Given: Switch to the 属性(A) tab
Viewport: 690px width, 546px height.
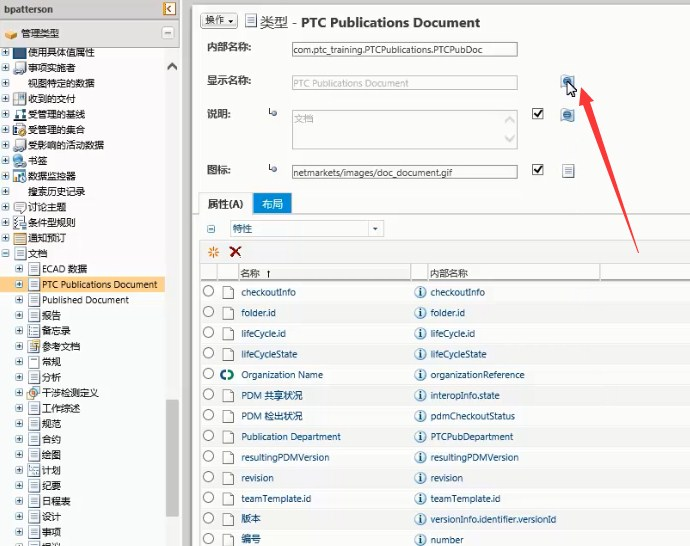Looking at the screenshot, I should point(226,204).
